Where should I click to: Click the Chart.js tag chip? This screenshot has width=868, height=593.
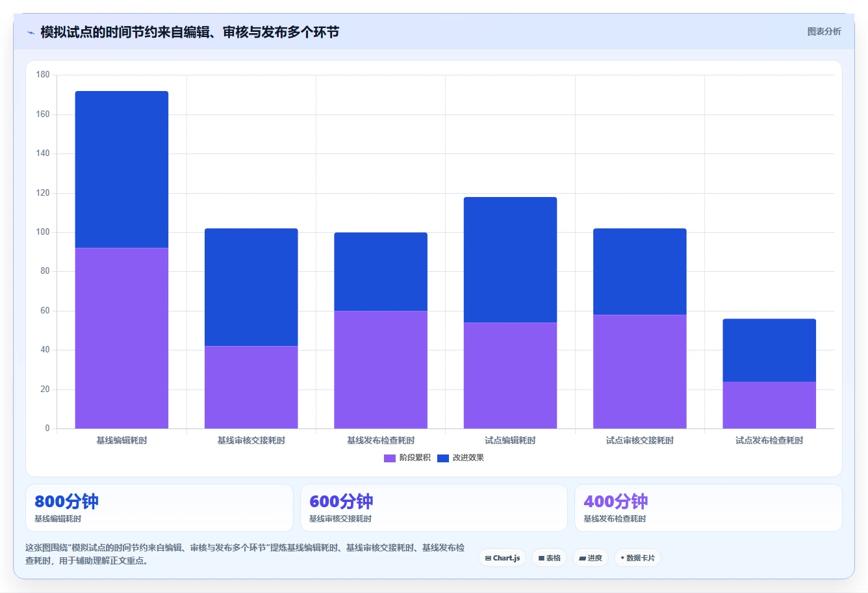point(502,558)
